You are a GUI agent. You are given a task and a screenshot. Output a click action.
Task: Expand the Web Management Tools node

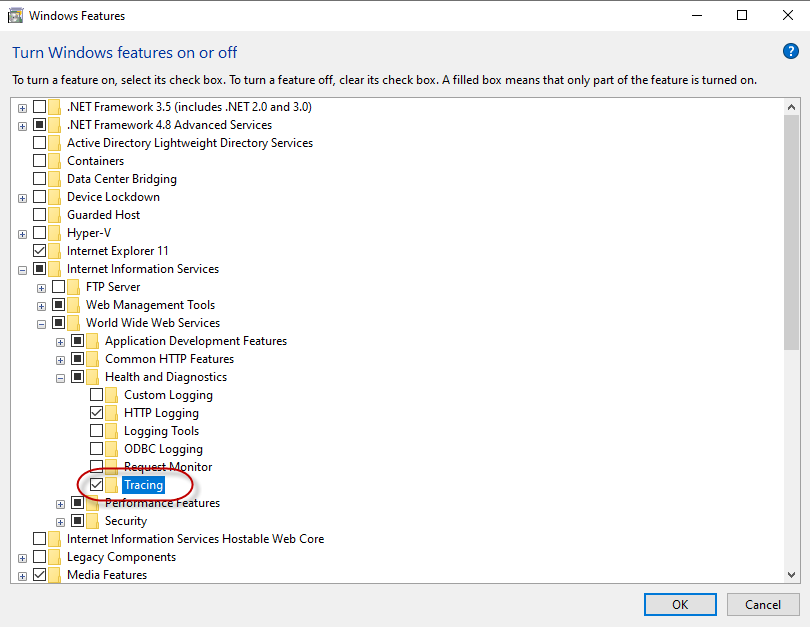click(41, 305)
